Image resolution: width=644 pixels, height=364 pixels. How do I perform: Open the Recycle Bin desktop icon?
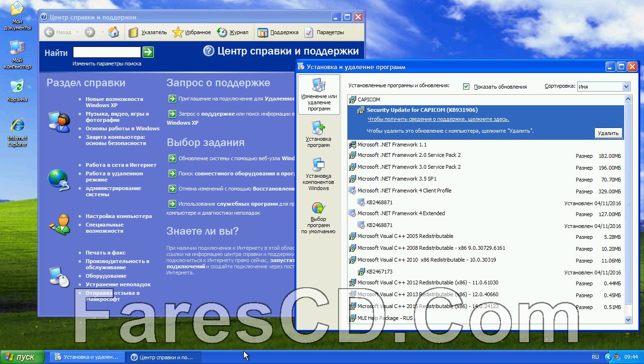[18, 91]
